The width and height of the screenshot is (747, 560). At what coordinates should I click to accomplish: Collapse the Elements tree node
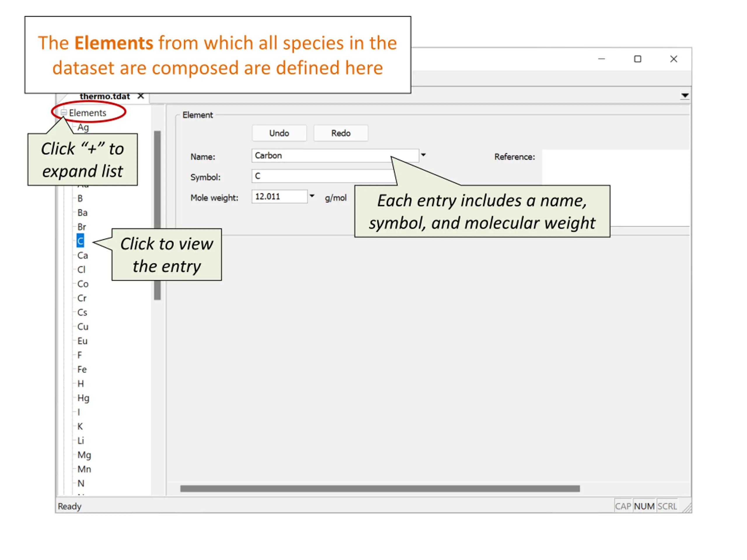coord(64,112)
